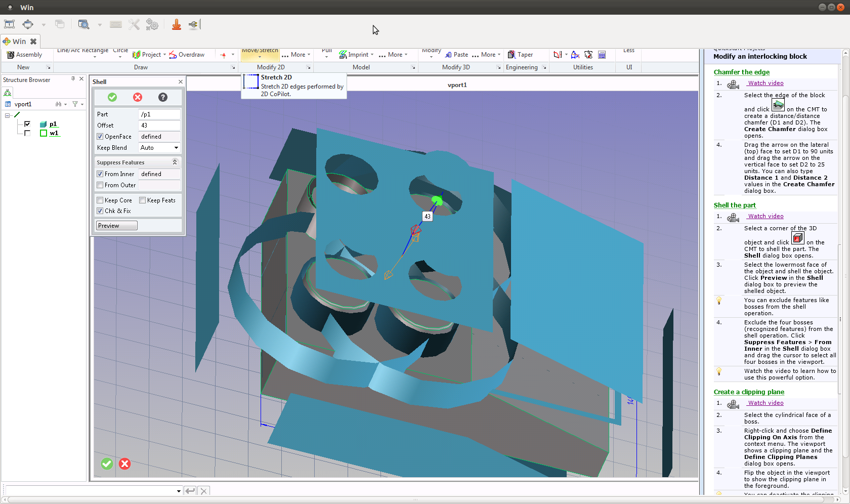Expand the Draw group dialog launcher

233,67
